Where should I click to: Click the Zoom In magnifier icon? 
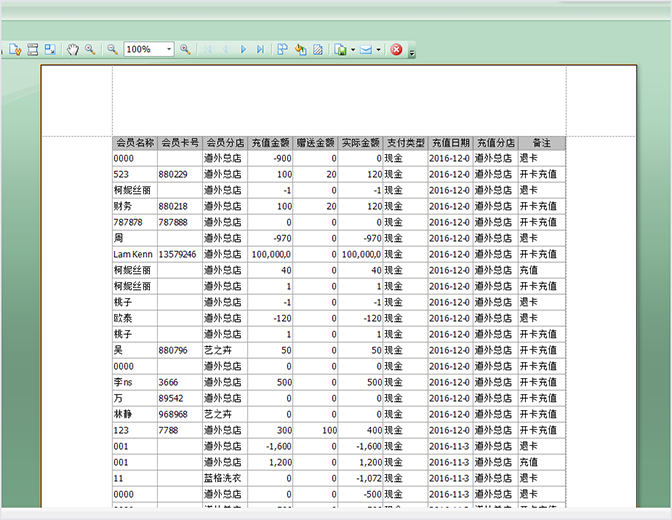tap(185, 49)
